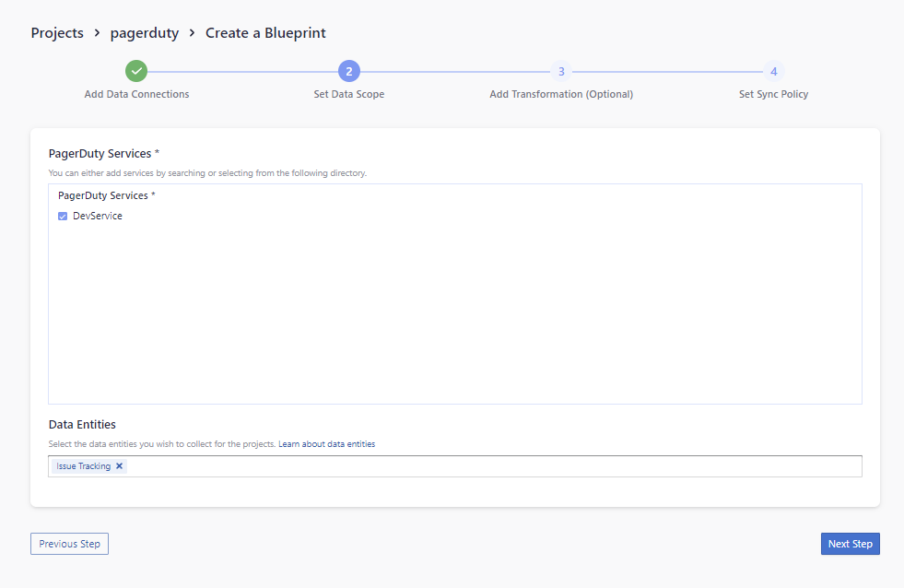
Task: Select the Issue Tracking entity tag
Action: (83, 466)
